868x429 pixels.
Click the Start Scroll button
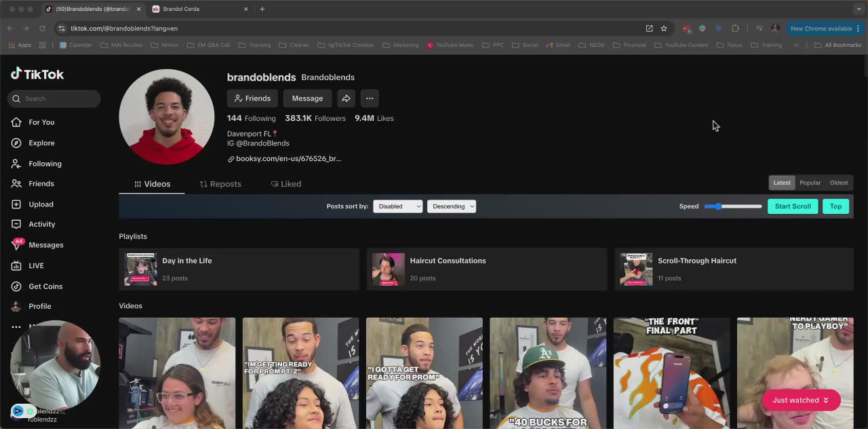[793, 206]
